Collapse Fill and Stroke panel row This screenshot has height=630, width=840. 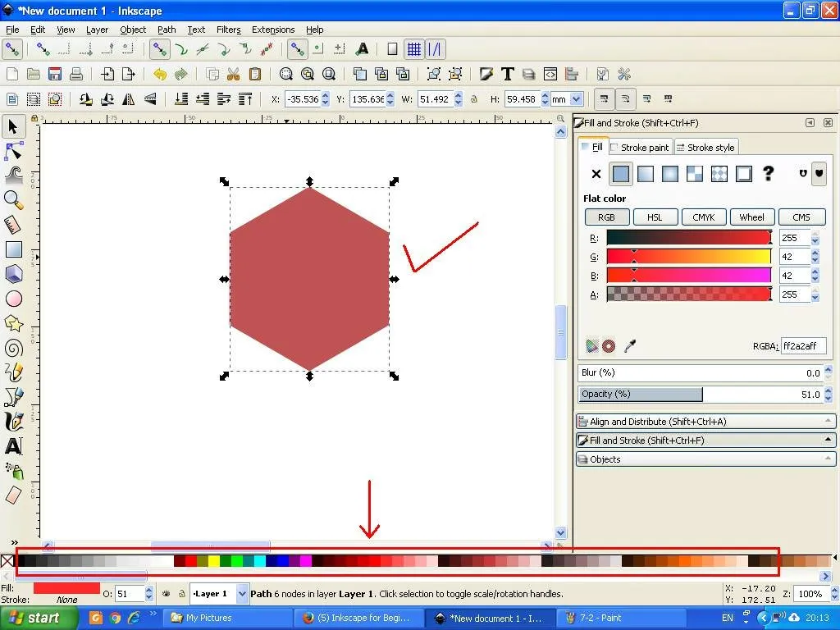[x=706, y=441]
